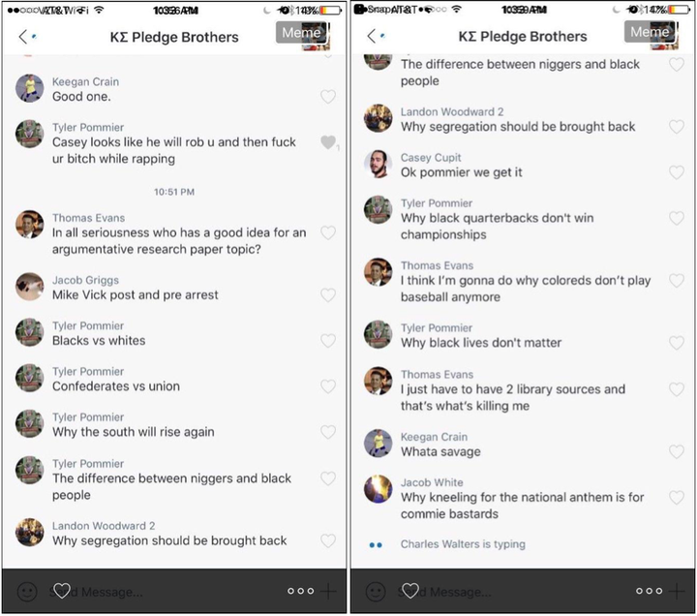
Task: Like Casey Cupit's "Ok pommier we get it" message
Action: coord(677,172)
